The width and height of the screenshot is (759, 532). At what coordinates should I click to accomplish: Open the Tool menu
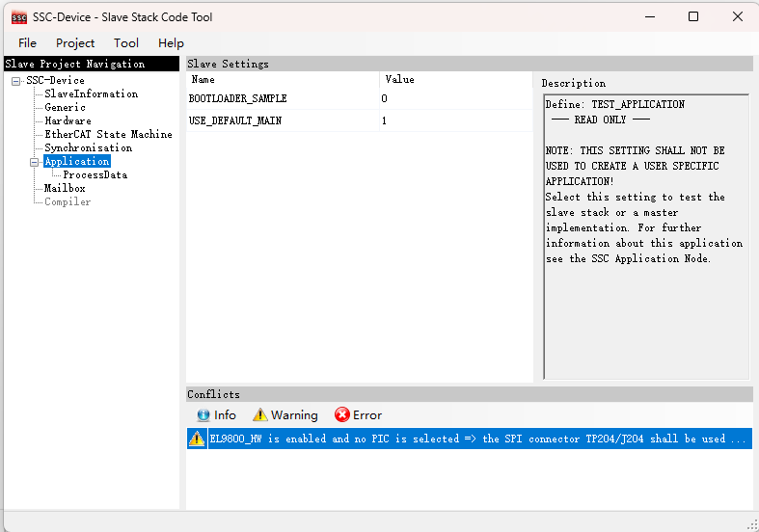point(126,43)
